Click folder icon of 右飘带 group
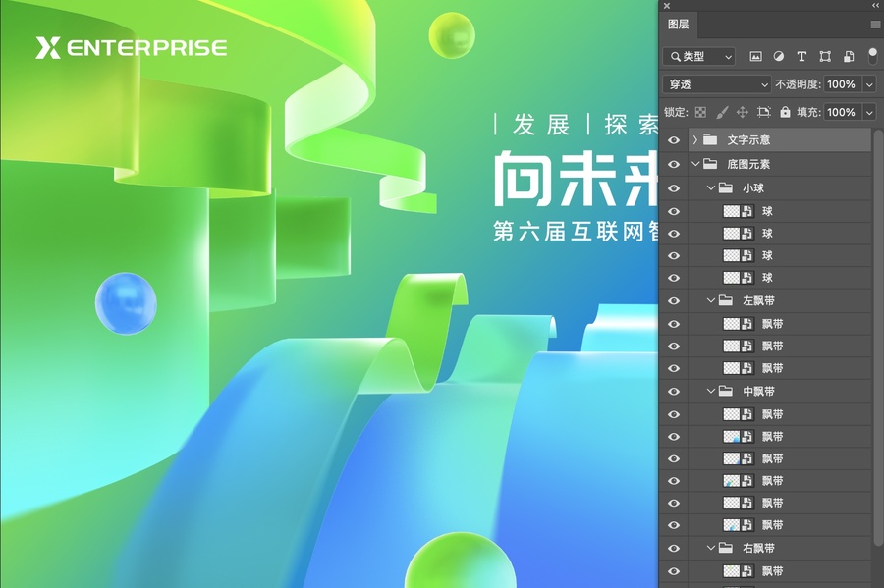The image size is (884, 588). (726, 548)
